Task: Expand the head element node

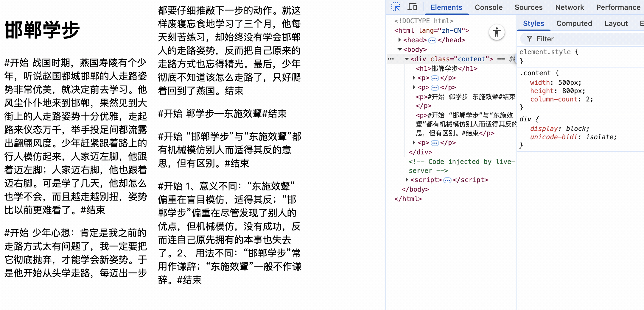Action: click(x=400, y=40)
